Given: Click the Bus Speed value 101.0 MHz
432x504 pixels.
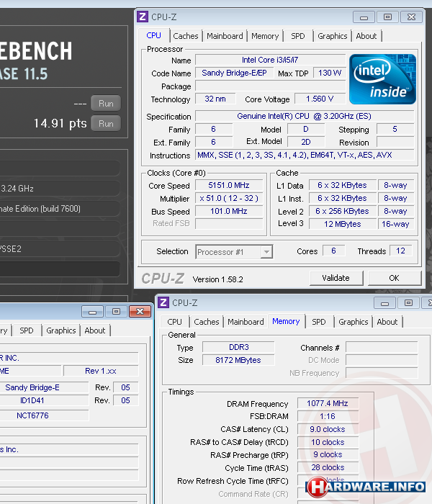Looking at the screenshot, I should [229, 211].
